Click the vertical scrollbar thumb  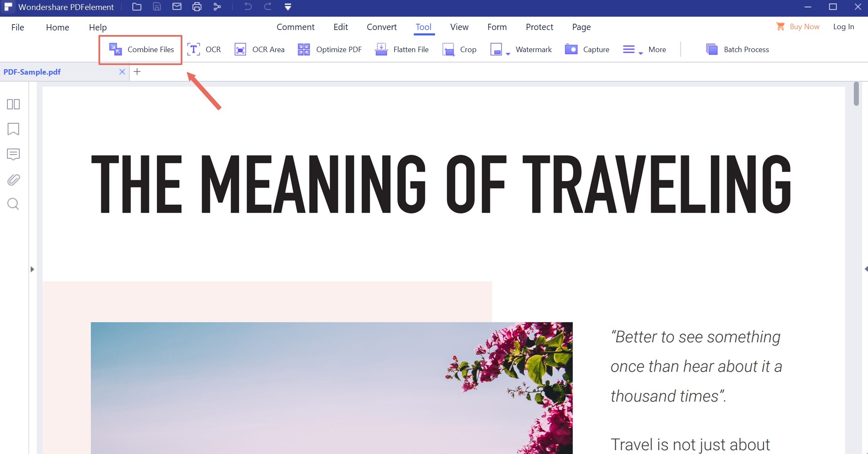point(856,94)
